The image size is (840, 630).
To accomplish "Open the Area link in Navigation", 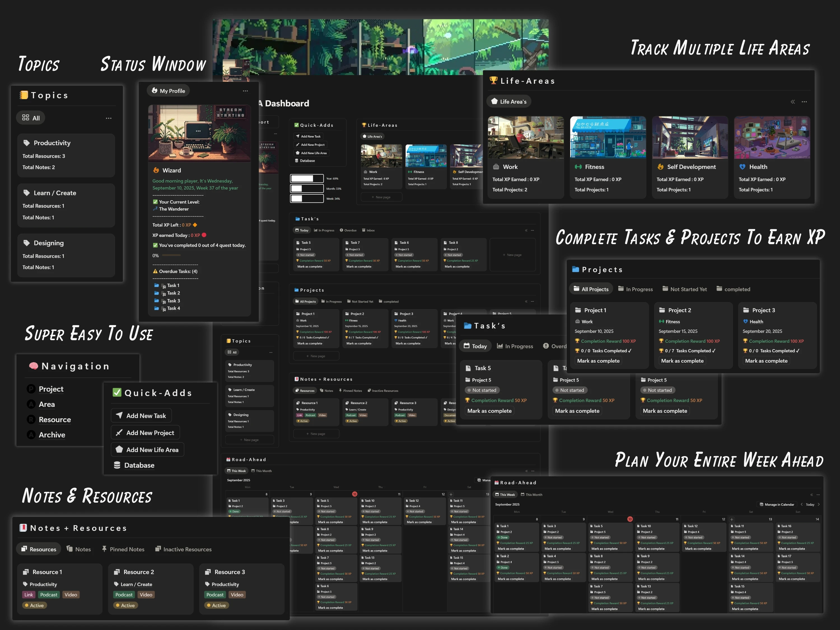I will (47, 404).
